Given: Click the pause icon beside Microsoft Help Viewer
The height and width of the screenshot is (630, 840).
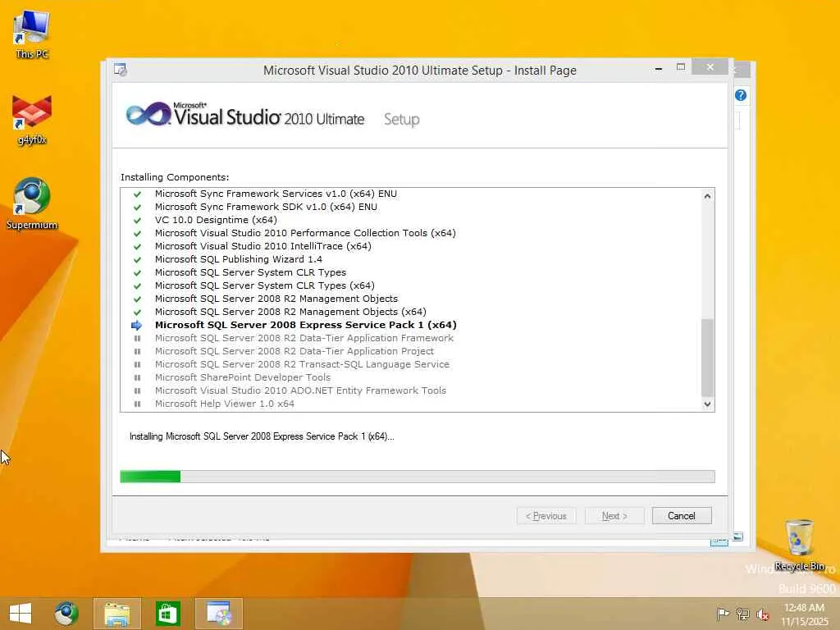Looking at the screenshot, I should point(137,404).
